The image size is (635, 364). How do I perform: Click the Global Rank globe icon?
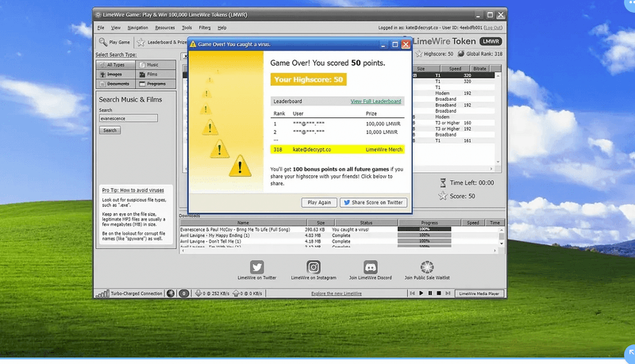[x=461, y=54]
